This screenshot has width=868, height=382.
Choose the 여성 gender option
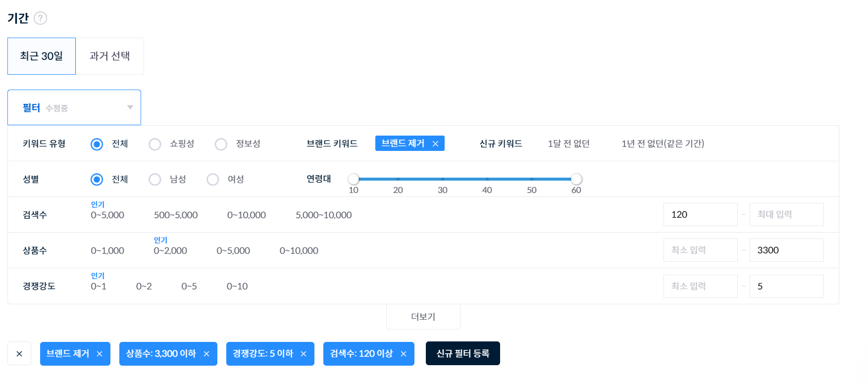point(213,179)
